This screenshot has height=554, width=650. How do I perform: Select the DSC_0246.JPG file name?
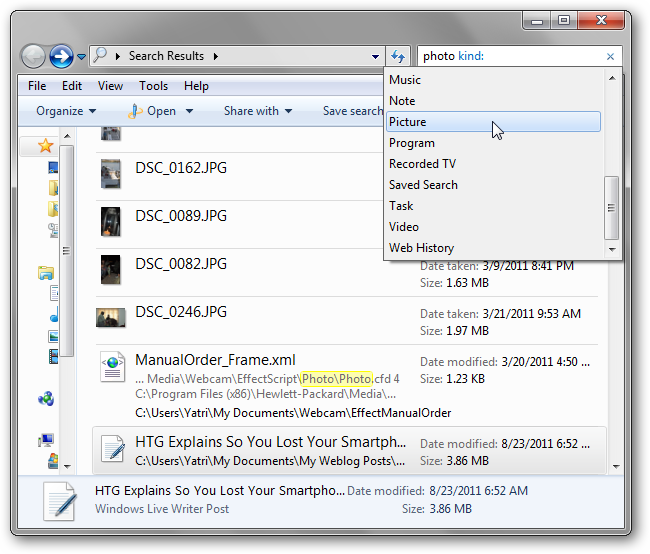pos(181,312)
